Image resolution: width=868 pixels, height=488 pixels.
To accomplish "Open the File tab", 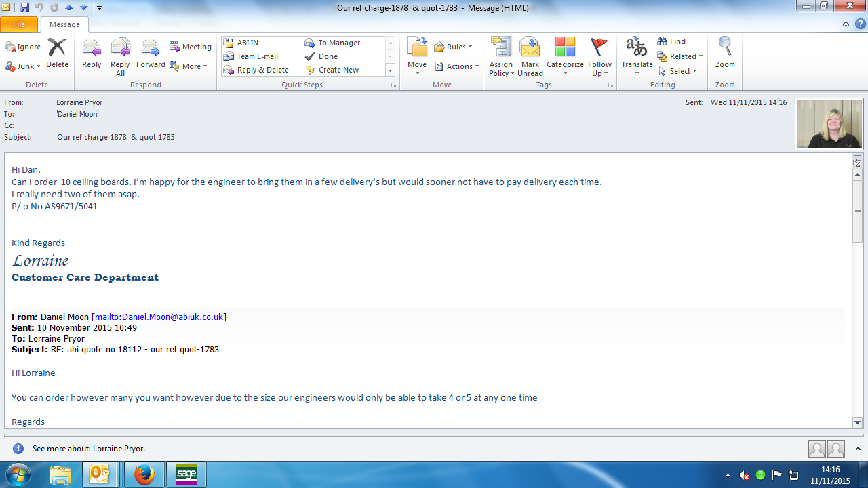I will (x=19, y=24).
